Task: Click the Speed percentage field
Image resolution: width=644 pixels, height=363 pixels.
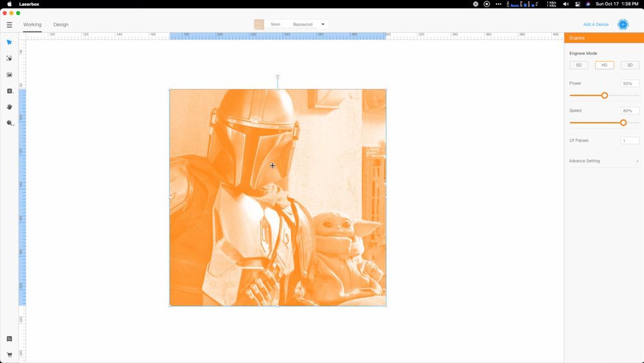Action: (x=630, y=111)
